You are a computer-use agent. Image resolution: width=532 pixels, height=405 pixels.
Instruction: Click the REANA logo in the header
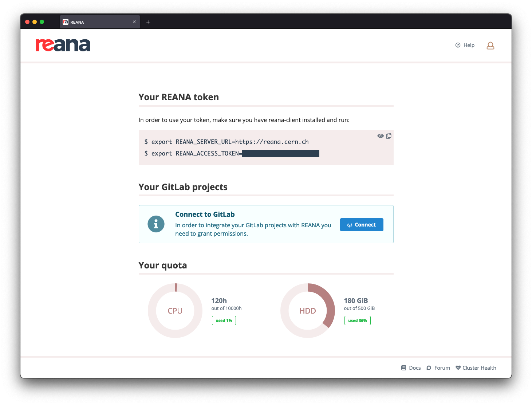[63, 45]
